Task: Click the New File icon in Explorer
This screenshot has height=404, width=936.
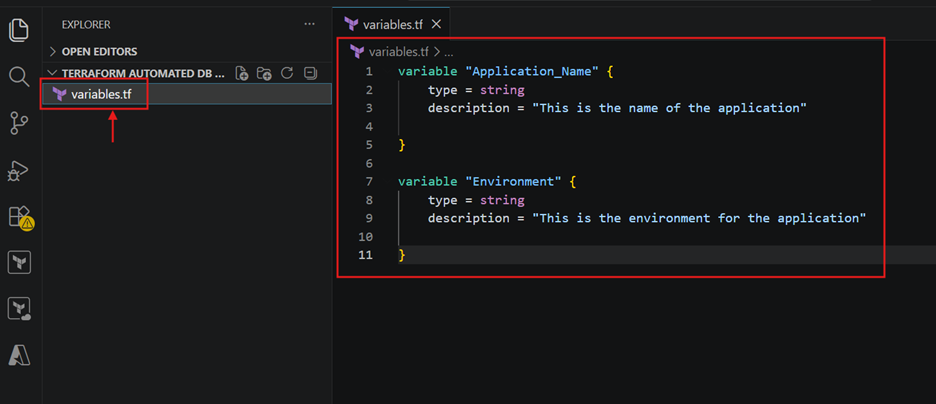Action: pos(242,73)
